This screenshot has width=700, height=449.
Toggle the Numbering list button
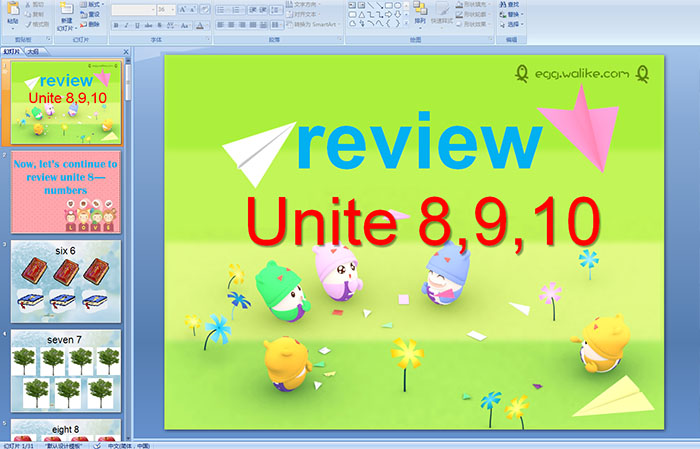(237, 10)
